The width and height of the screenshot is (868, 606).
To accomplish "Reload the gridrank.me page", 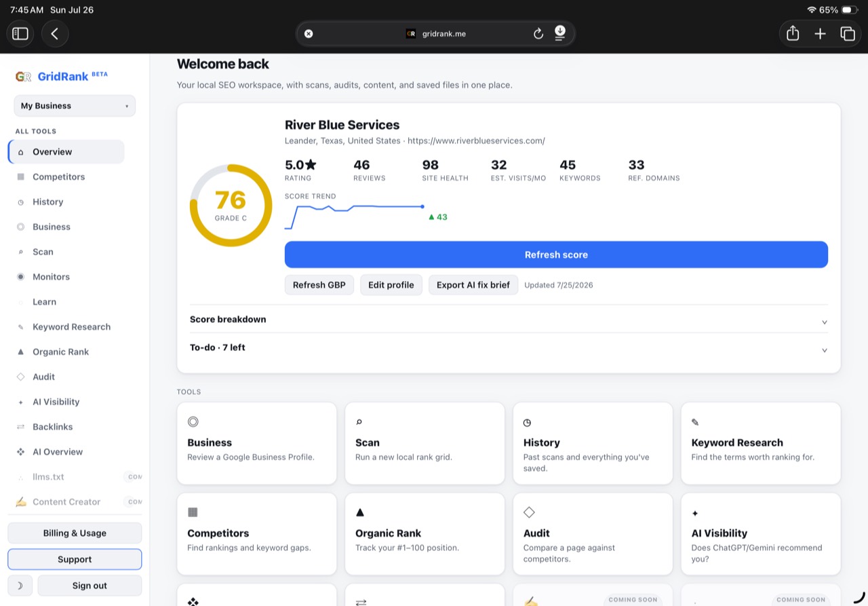I will tap(538, 33).
